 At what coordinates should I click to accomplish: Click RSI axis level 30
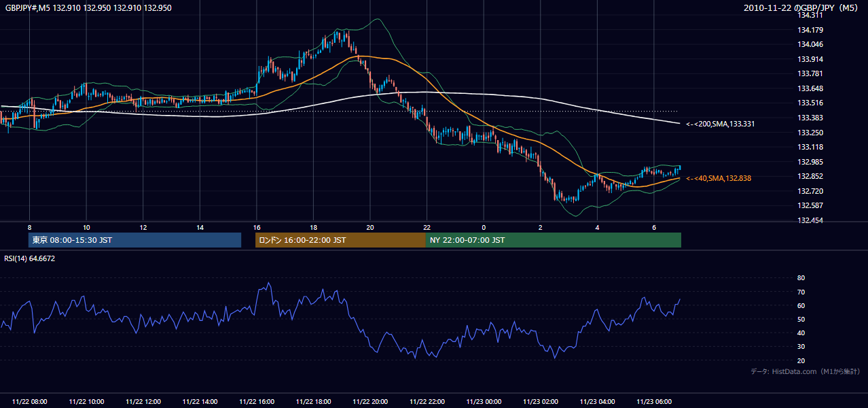(x=801, y=347)
